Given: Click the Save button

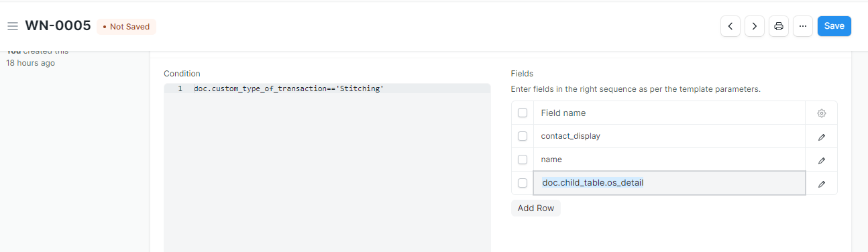Looking at the screenshot, I should click(834, 26).
